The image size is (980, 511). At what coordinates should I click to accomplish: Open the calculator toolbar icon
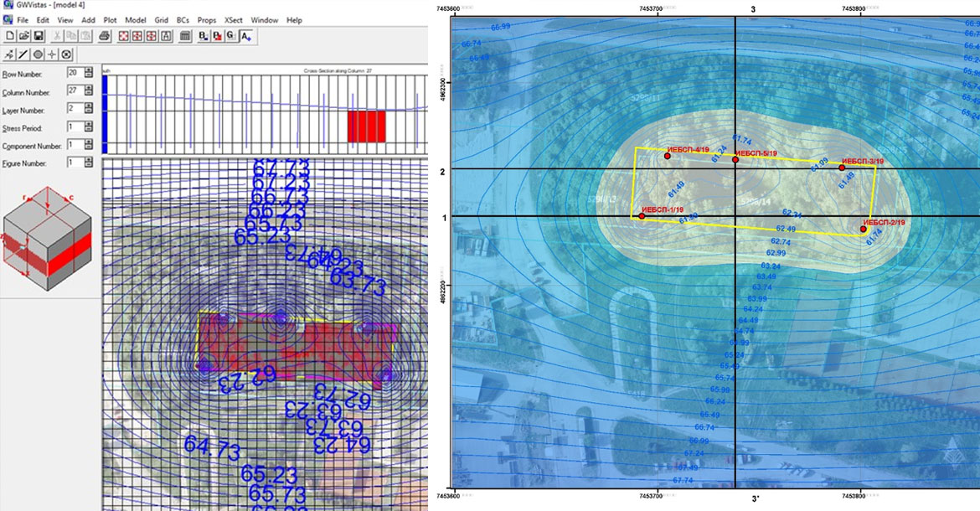coord(185,36)
